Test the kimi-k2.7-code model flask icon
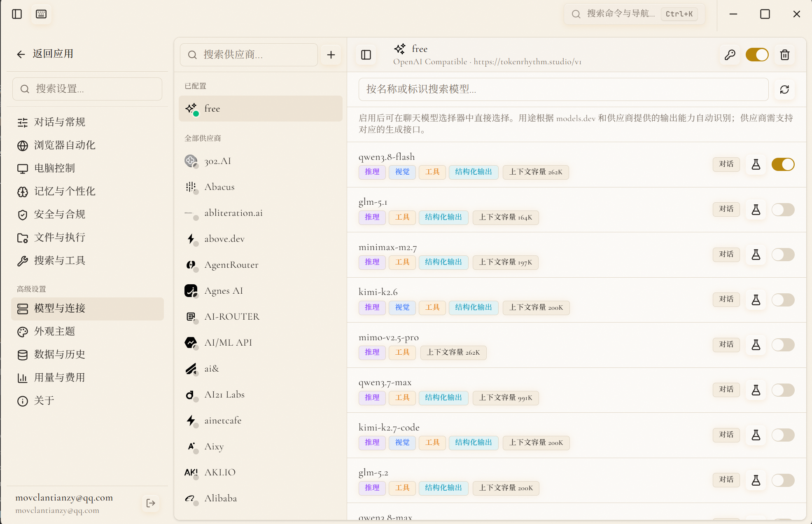This screenshot has width=812, height=524. pos(756,435)
